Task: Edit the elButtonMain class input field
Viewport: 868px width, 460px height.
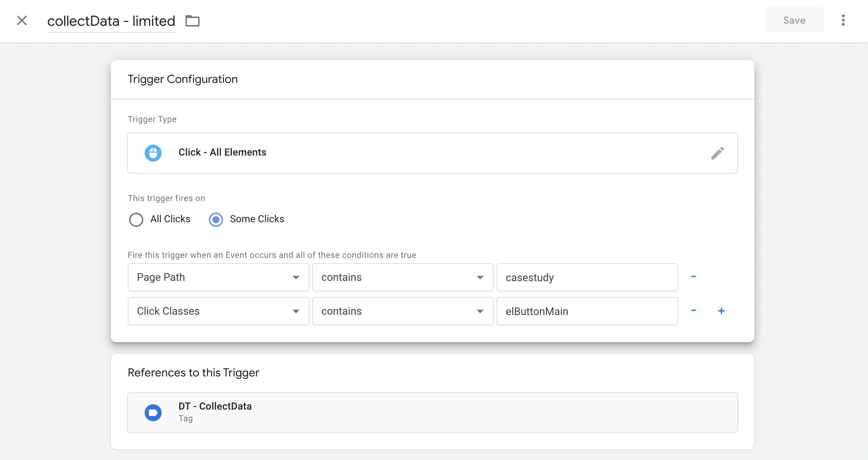Action: click(587, 311)
